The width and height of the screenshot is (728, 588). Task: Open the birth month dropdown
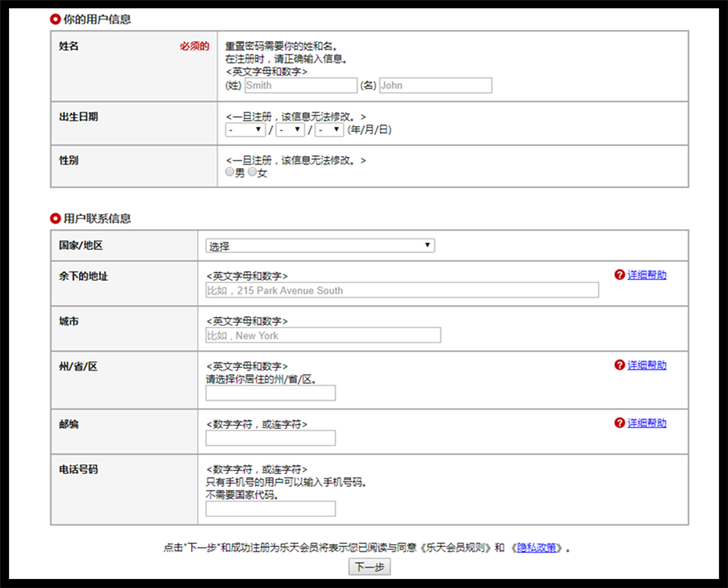tap(290, 129)
